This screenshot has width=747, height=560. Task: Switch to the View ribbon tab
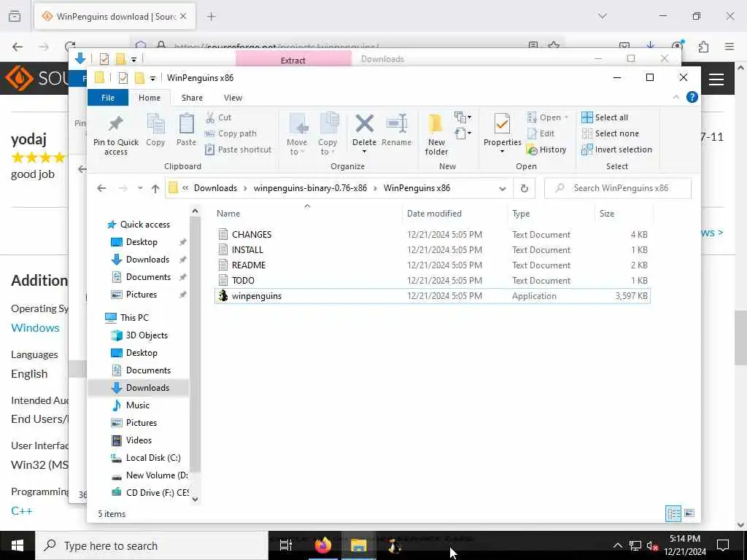[x=233, y=98]
